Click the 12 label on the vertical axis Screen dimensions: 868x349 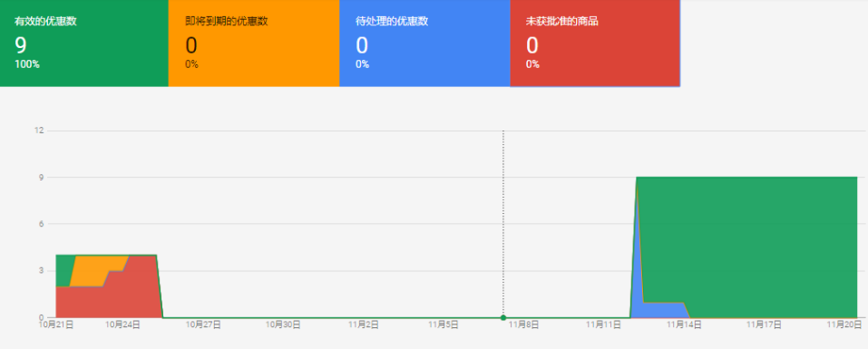[39, 131]
